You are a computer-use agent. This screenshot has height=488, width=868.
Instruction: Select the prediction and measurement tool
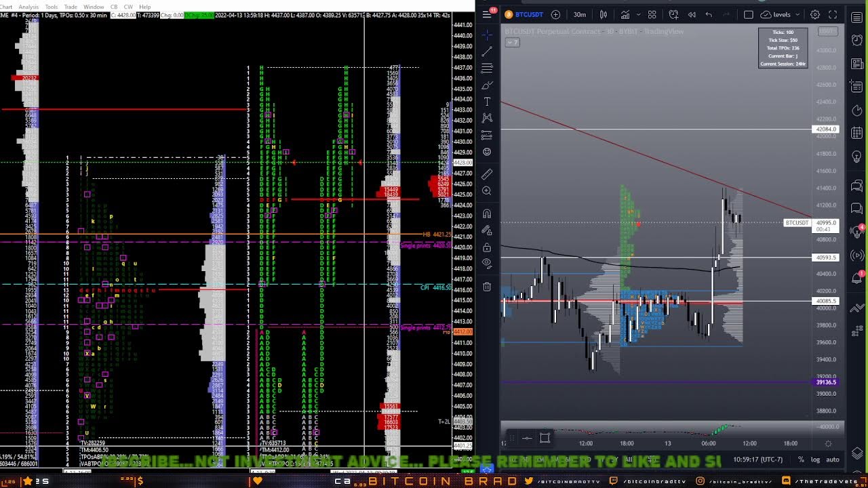(487, 135)
